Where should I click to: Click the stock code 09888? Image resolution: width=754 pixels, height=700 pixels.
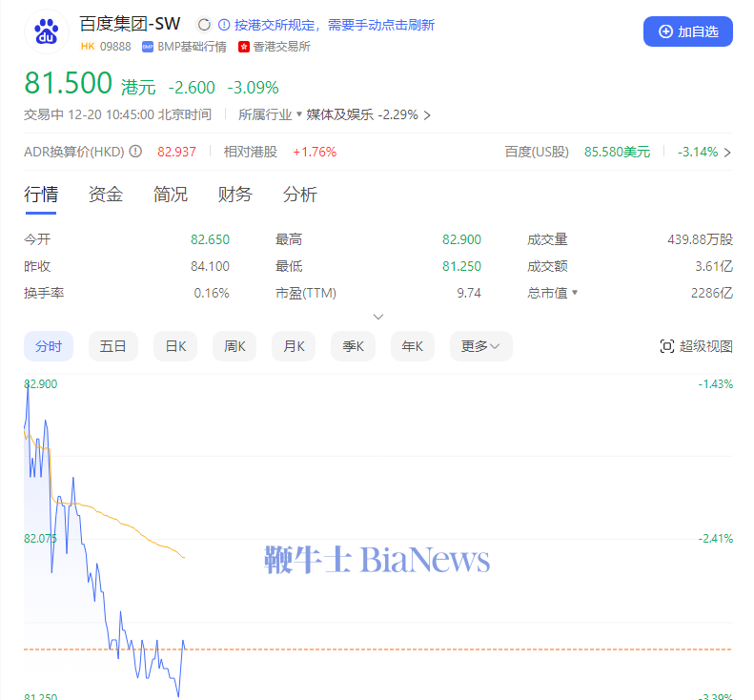coord(115,47)
